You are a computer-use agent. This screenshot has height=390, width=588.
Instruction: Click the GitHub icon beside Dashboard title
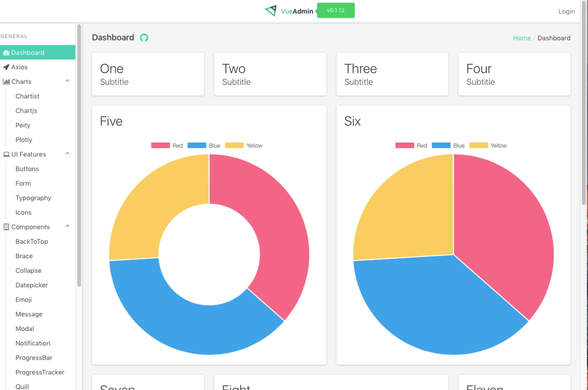[144, 38]
